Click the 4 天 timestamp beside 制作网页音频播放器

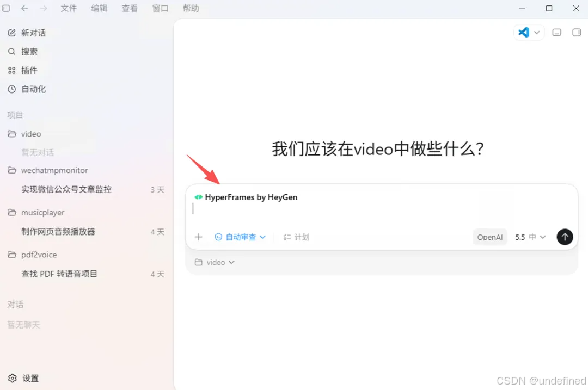[157, 232]
